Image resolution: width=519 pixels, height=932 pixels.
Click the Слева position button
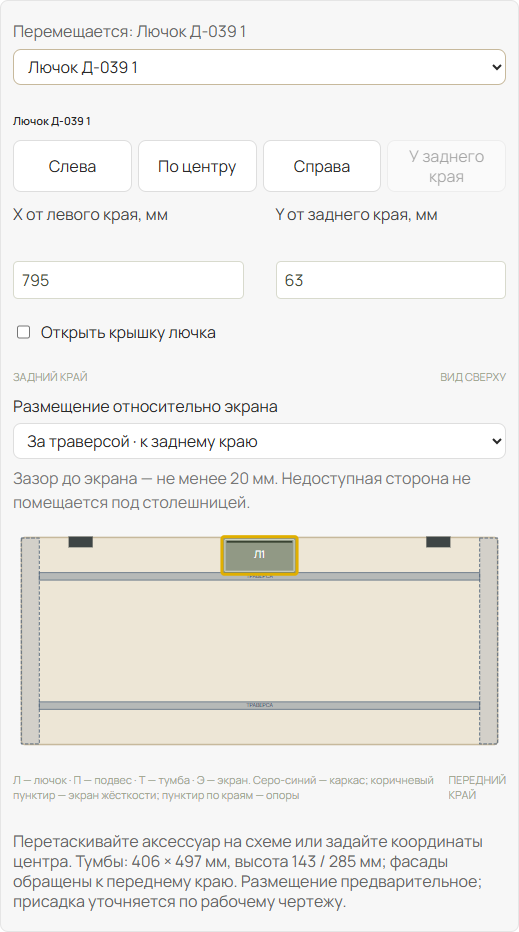click(73, 166)
